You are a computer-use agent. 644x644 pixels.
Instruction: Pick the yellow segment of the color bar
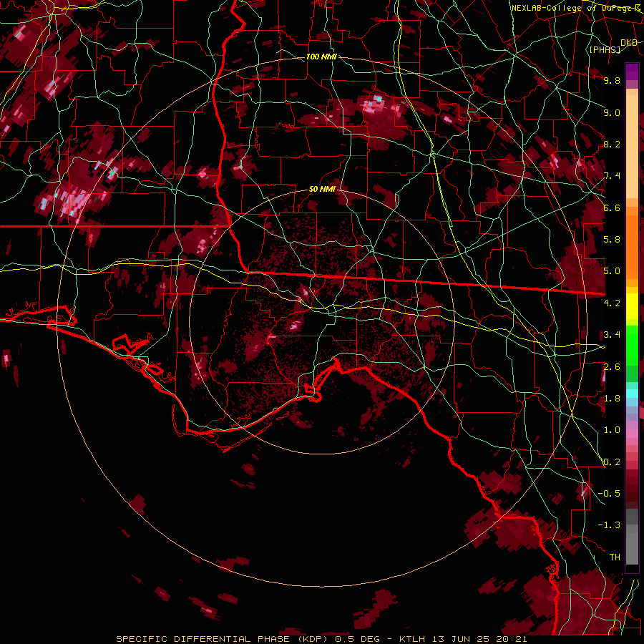point(632,306)
